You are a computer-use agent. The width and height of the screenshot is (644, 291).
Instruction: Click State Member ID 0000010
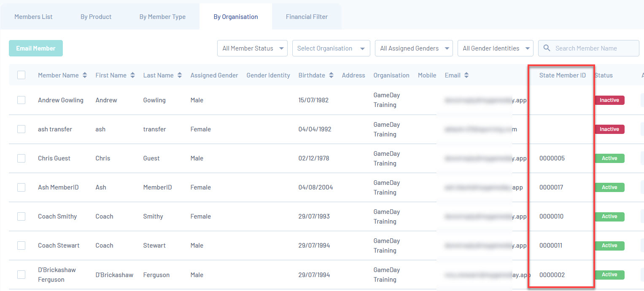pyautogui.click(x=551, y=216)
